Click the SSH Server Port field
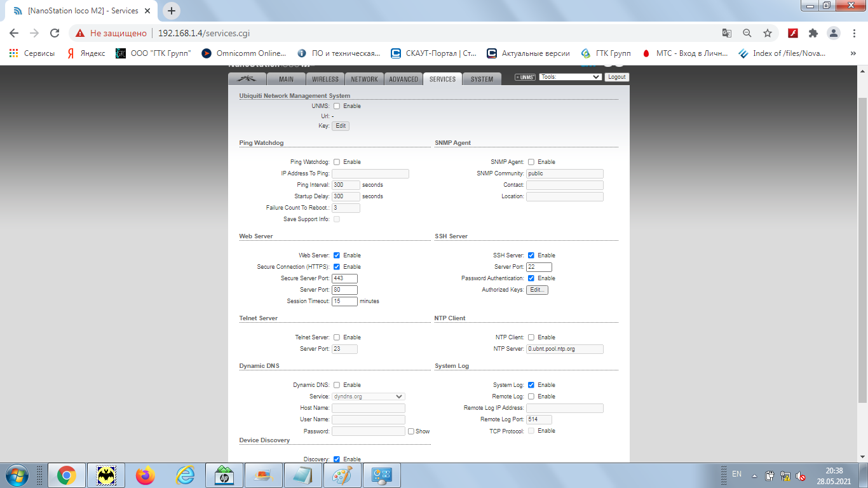Viewport: 868px width, 488px height. pos(539,267)
